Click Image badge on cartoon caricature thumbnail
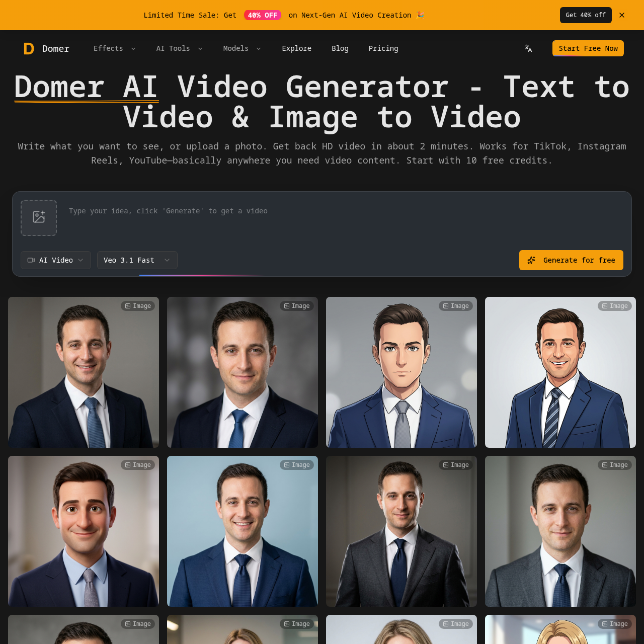 pyautogui.click(x=615, y=306)
